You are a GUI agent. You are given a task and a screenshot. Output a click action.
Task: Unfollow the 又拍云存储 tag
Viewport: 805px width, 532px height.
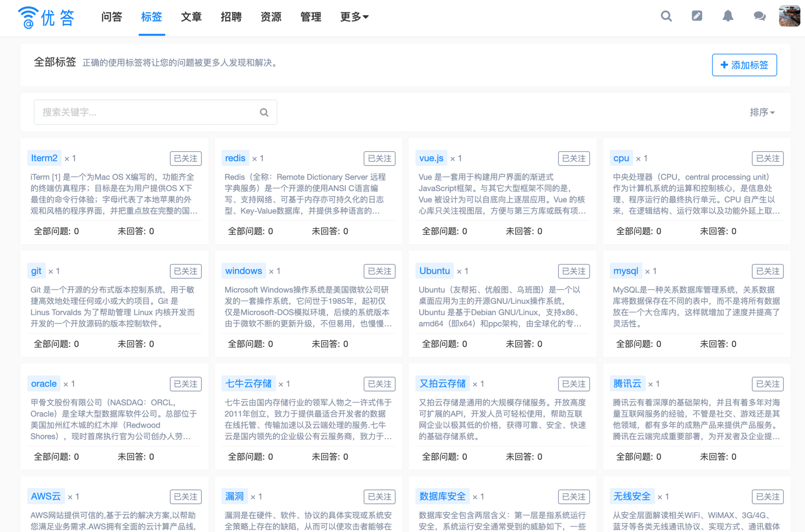(574, 384)
